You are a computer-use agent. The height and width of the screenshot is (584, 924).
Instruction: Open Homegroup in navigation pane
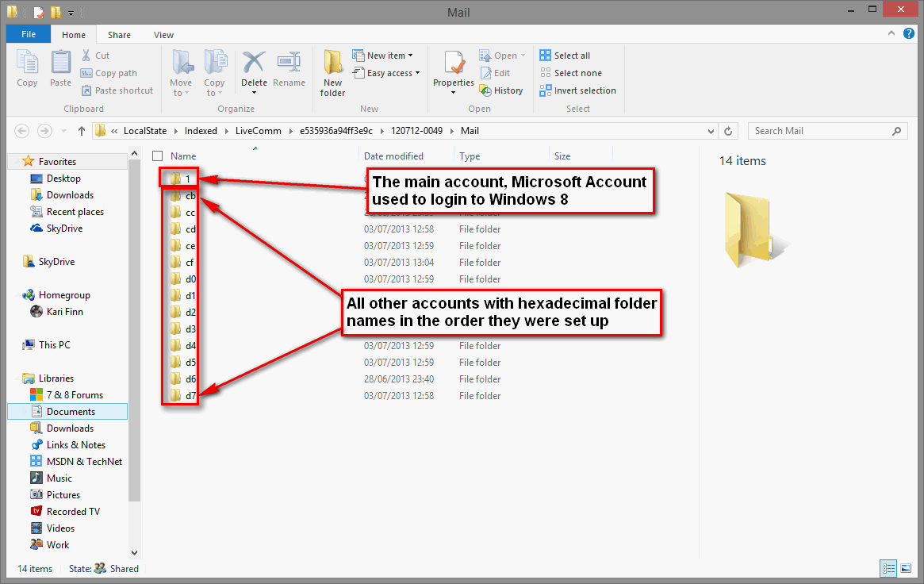pyautogui.click(x=56, y=295)
